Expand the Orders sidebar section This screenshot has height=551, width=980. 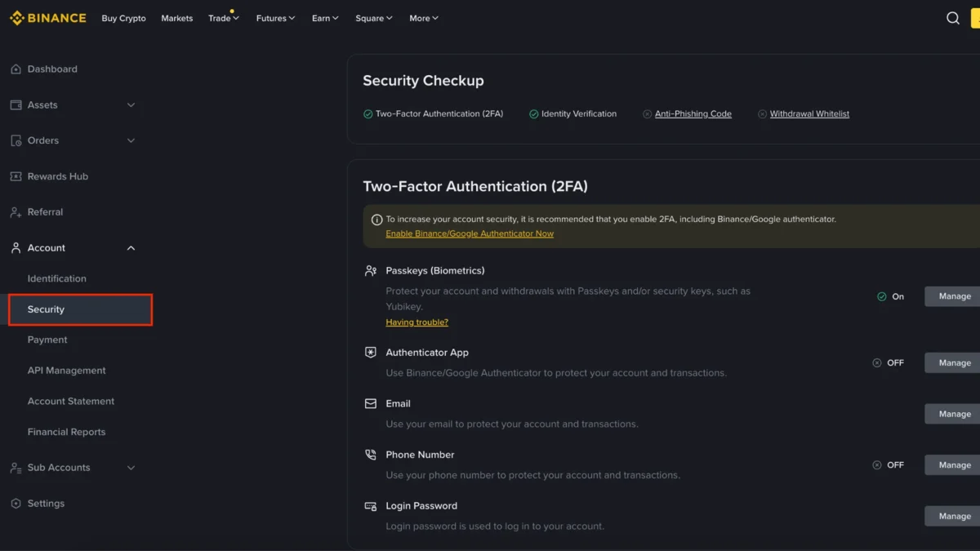point(131,140)
